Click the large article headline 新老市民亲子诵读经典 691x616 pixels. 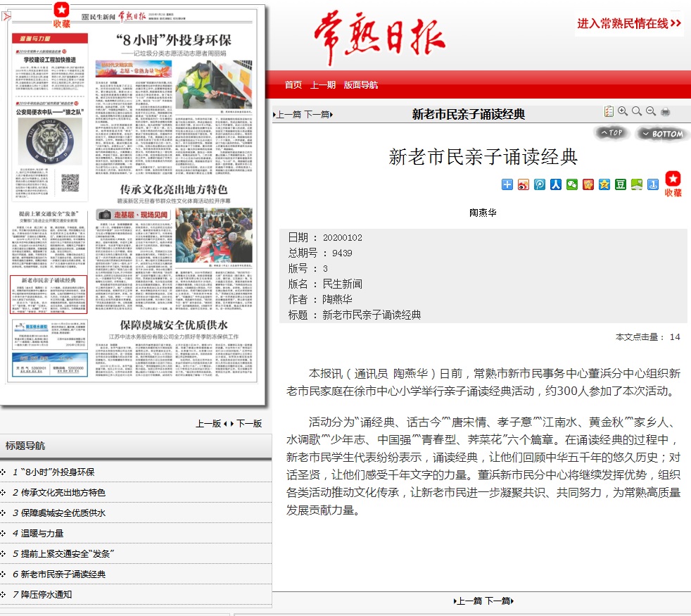click(x=483, y=156)
